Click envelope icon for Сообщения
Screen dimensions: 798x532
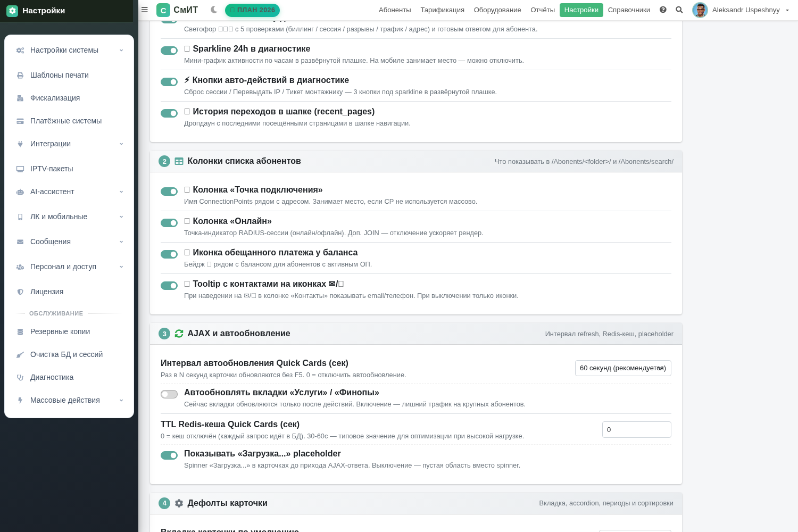(x=20, y=242)
